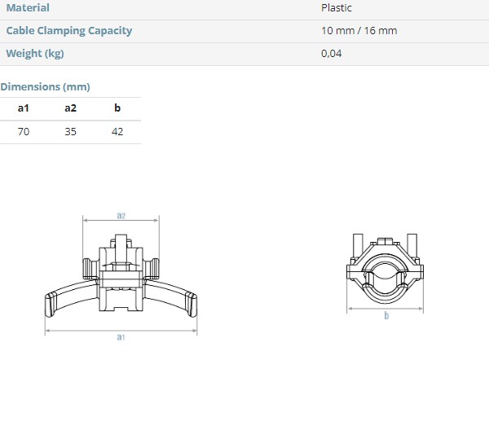The width and height of the screenshot is (489, 448).
Task: Click the Weight (kg) label
Action: click(x=35, y=54)
